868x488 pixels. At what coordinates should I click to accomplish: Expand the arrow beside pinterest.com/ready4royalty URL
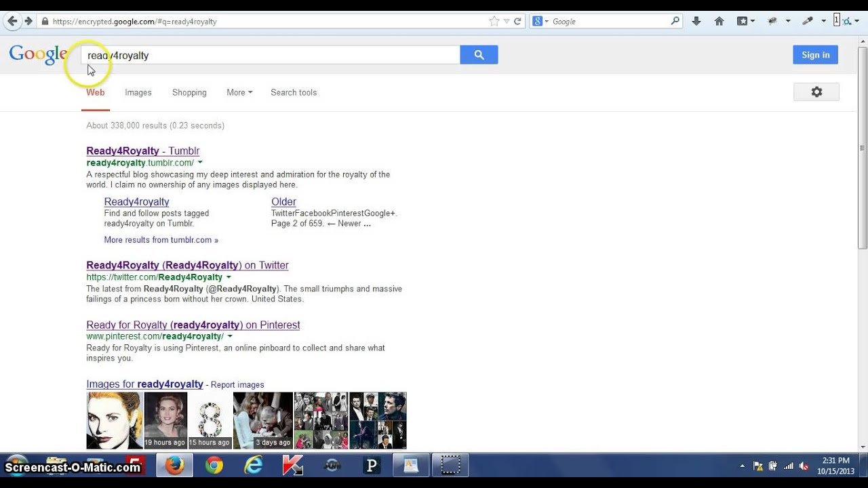coord(230,336)
